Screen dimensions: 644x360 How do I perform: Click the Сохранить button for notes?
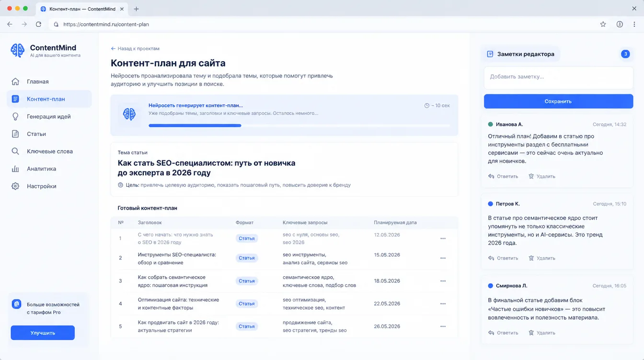point(558,101)
